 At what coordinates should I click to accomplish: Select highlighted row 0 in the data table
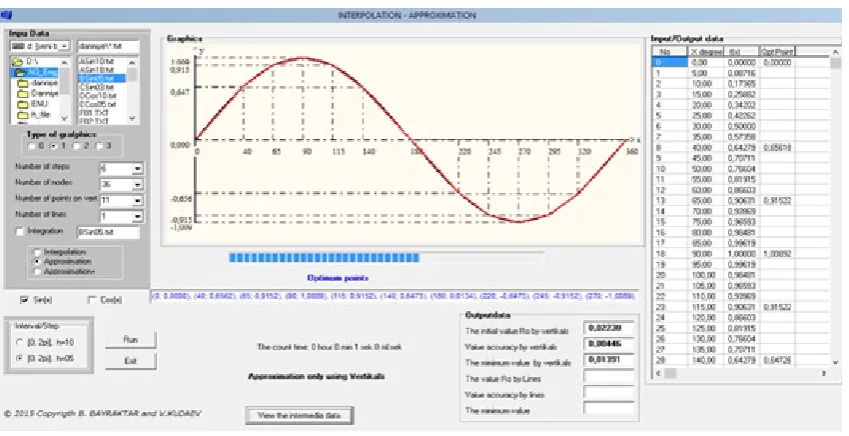point(670,63)
